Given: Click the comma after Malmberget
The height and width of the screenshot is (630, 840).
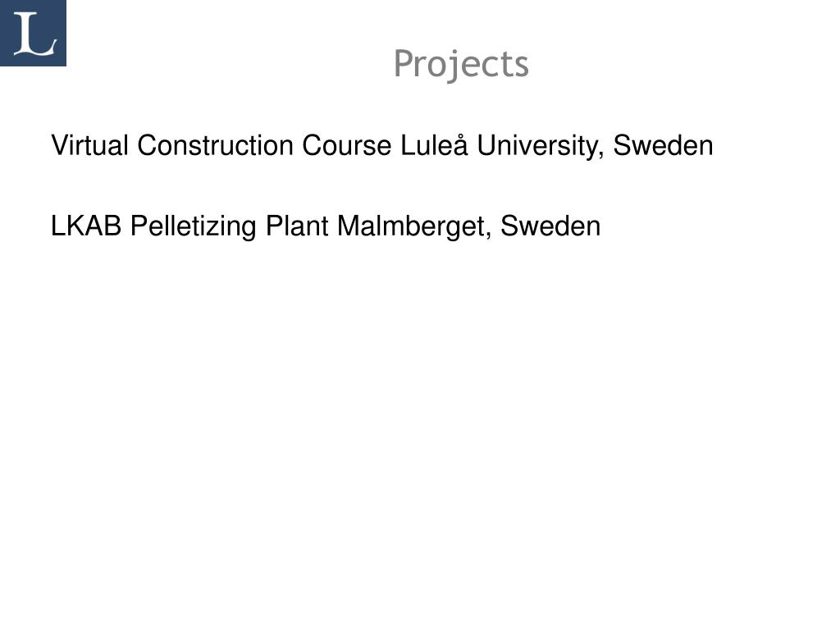Looking at the screenshot, I should 489,235.
